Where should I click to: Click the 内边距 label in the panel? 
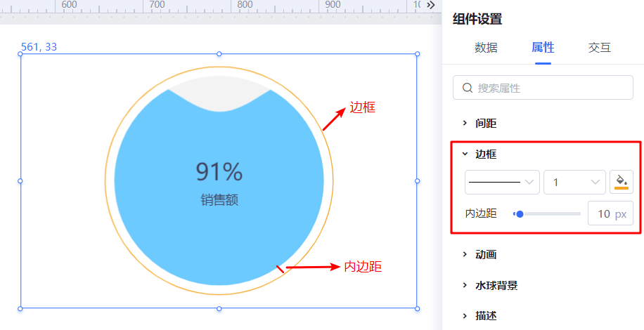pos(481,213)
